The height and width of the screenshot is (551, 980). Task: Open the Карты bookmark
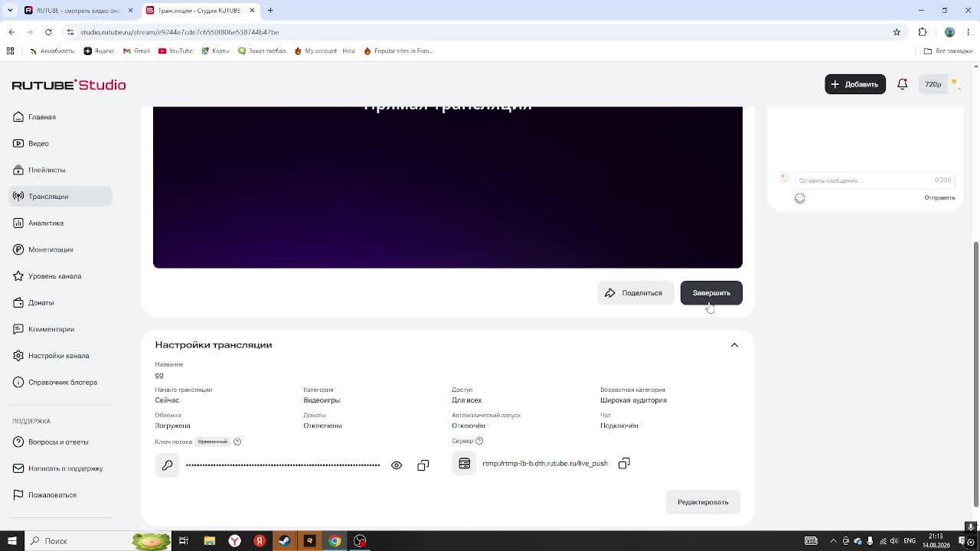[x=215, y=51]
